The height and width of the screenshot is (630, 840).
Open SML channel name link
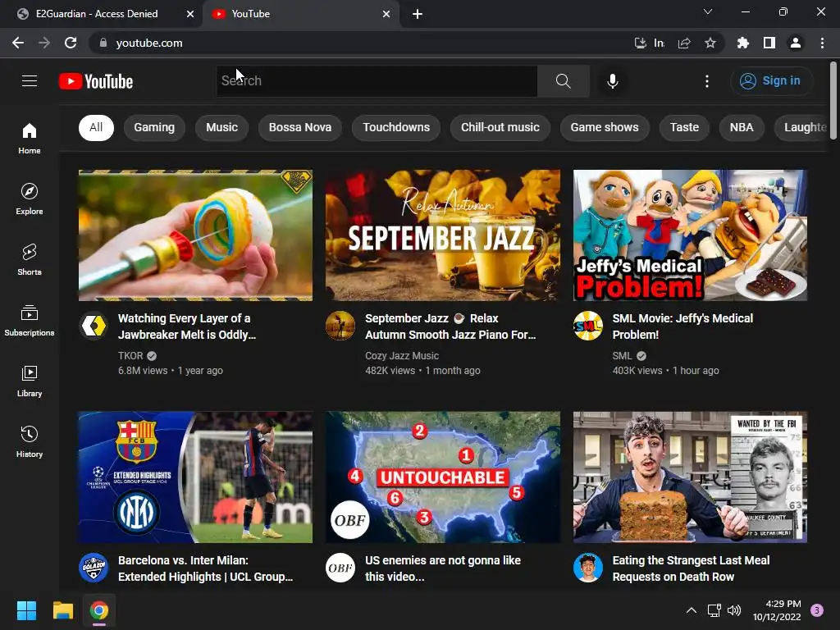point(622,356)
